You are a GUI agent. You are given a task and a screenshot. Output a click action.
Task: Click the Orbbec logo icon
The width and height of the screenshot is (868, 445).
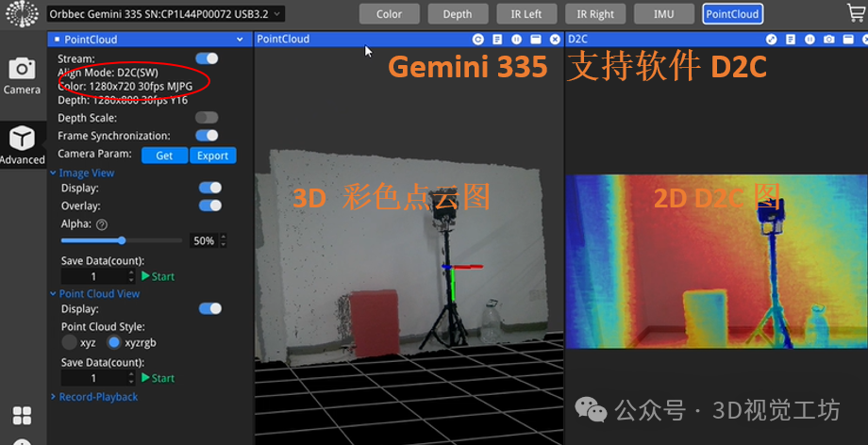22,14
